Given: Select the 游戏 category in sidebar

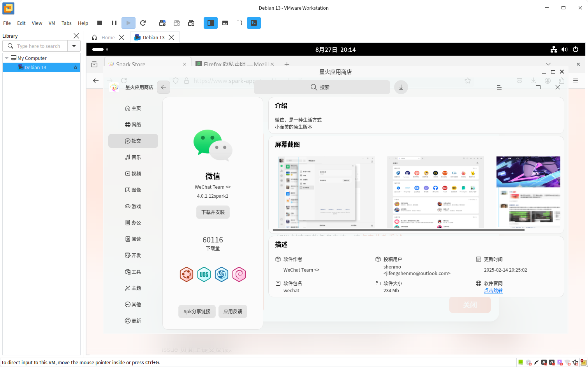Looking at the screenshot, I should coord(133,206).
